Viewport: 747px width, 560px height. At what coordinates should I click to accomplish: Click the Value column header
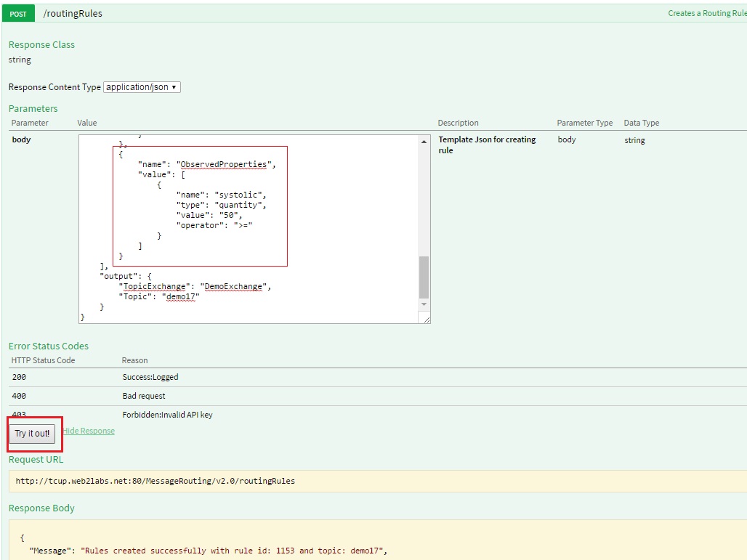point(87,123)
